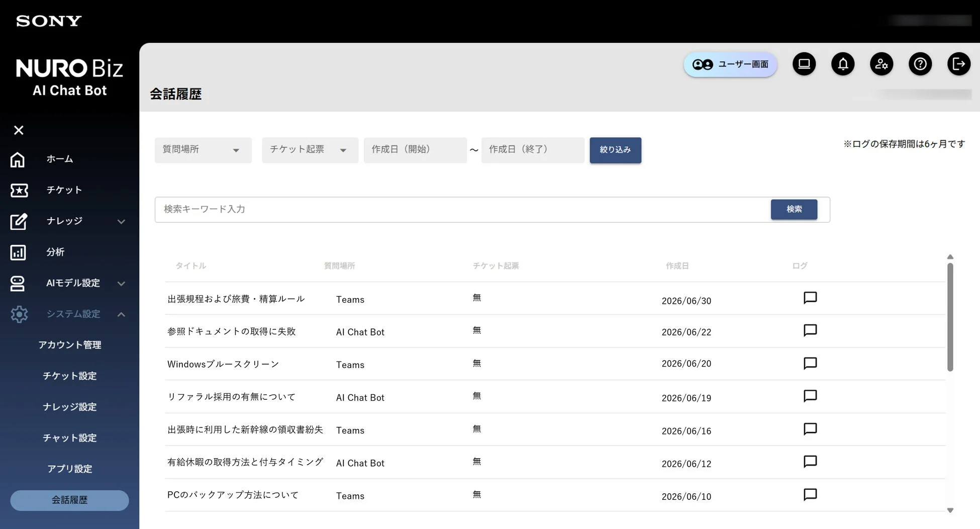Open 分析 menu item
Viewport: 980px width, 529px height.
(55, 252)
